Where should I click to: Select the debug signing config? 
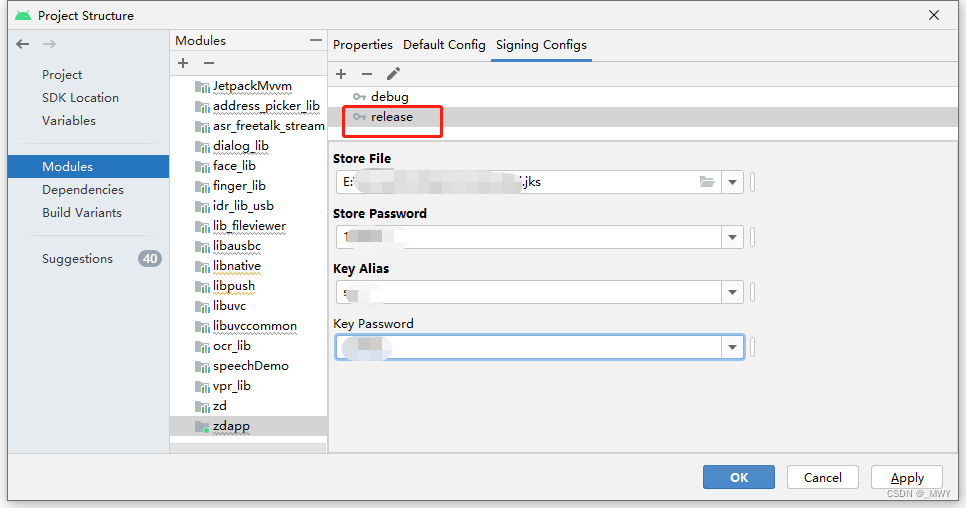[389, 97]
